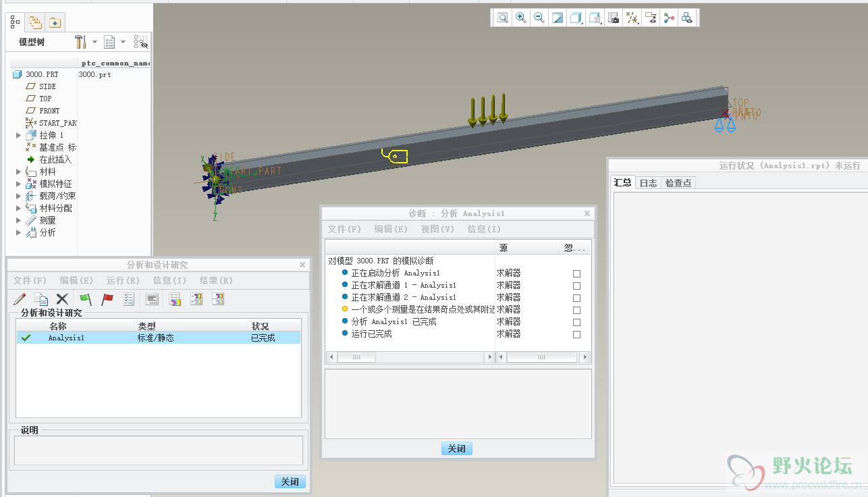Screen dimensions: 868x497
Task: Click the third rainbow results icon
Action: click(x=218, y=298)
